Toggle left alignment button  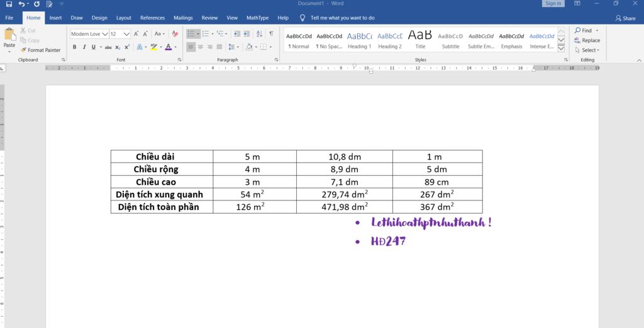coord(191,47)
